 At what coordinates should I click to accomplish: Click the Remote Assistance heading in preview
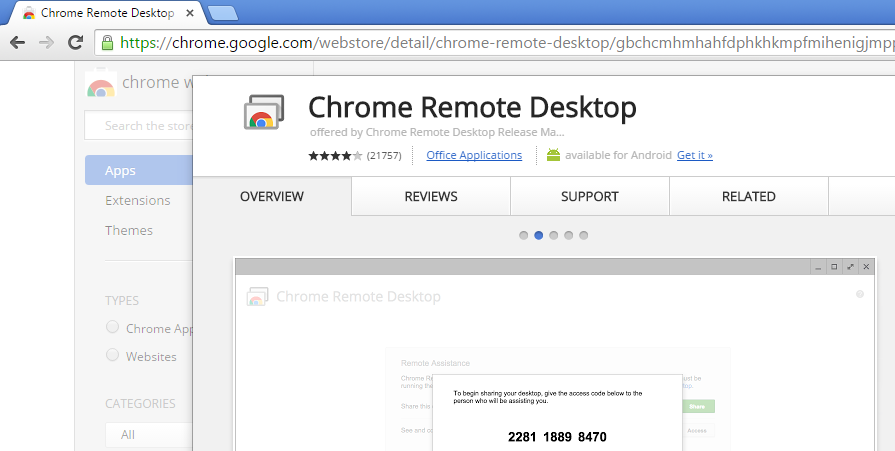pos(436,363)
